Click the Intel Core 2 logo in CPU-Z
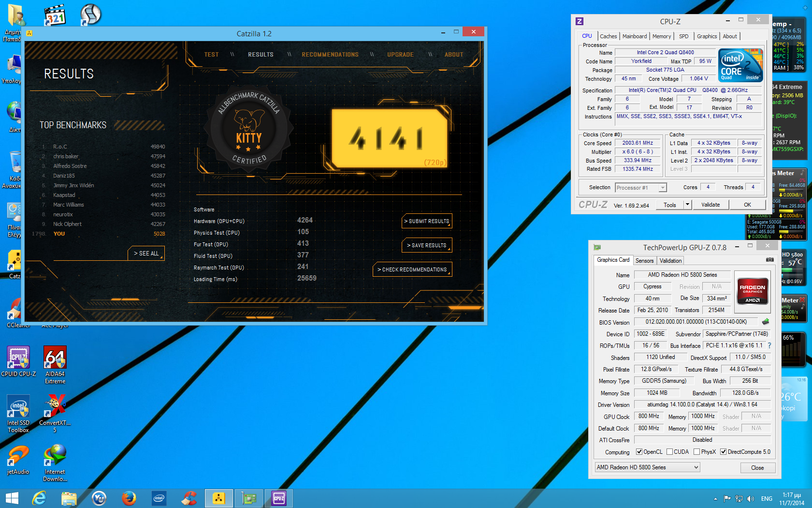The width and height of the screenshot is (812, 508). click(740, 65)
